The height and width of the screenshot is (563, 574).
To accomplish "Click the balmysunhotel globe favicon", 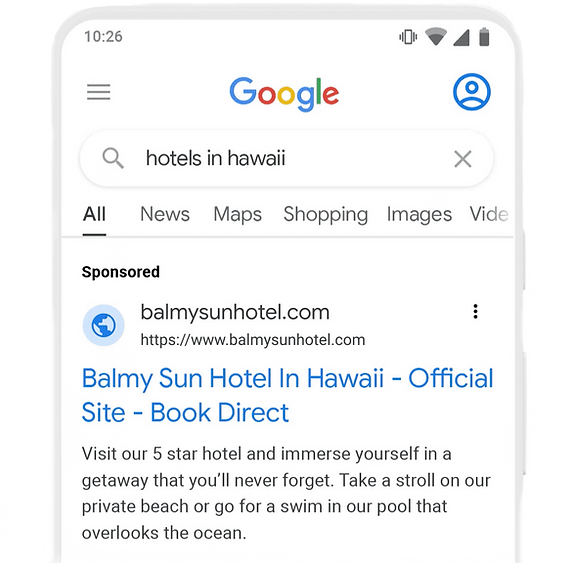I will [104, 325].
